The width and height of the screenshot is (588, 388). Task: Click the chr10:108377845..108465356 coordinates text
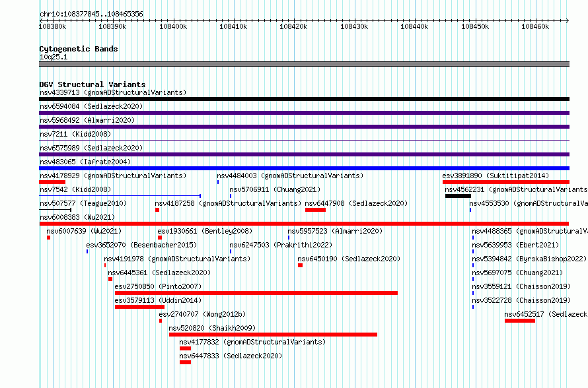pos(91,14)
